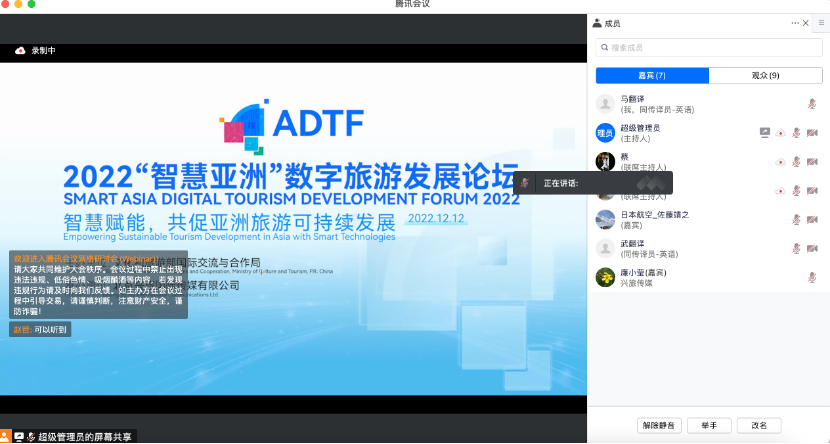The width and height of the screenshot is (830, 444).
Task: Click the macOS green fullscreen button
Action: coord(31,4)
